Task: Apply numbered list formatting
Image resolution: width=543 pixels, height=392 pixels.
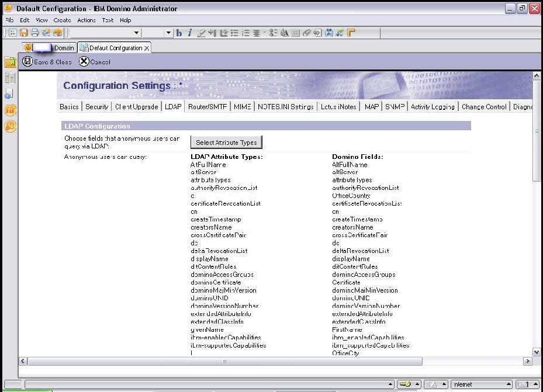Action: [245, 33]
